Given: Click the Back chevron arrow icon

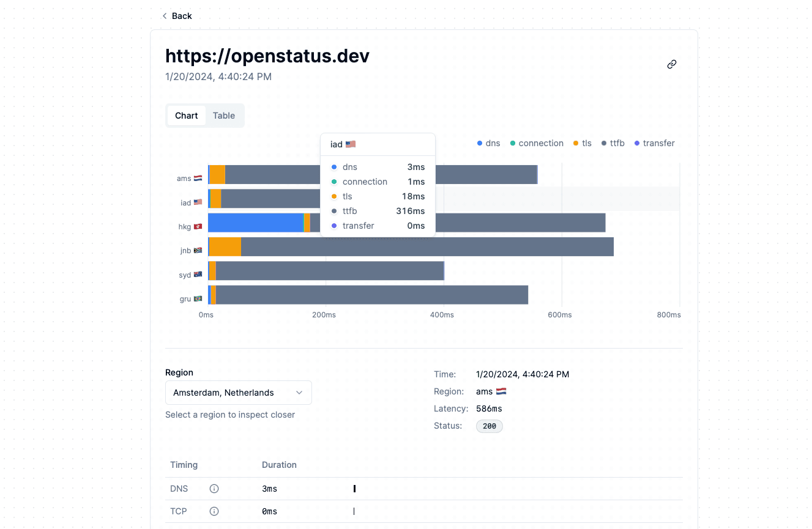Looking at the screenshot, I should [x=165, y=16].
